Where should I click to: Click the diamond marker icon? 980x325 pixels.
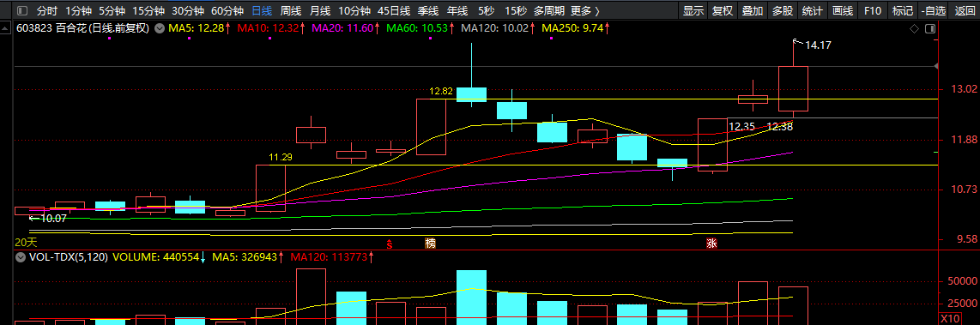click(915, 29)
